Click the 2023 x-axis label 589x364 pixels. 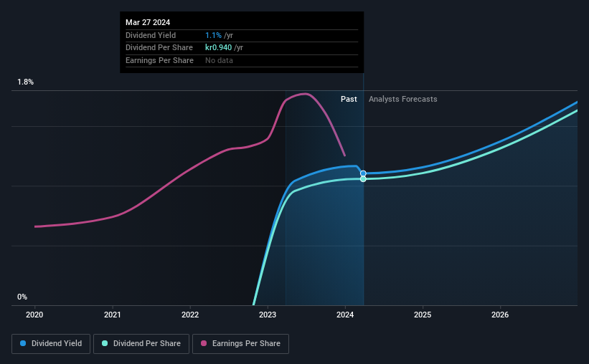268,315
